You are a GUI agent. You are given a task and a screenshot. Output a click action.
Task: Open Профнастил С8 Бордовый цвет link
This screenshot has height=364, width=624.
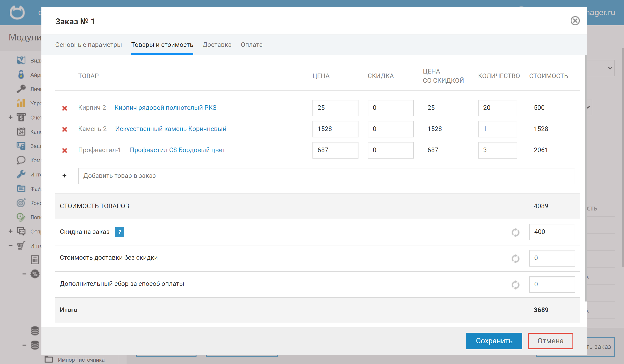coord(178,150)
